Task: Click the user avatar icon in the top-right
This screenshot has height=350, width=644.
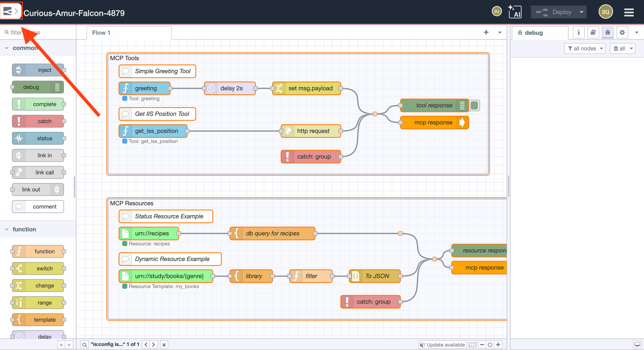Action: coord(606,12)
